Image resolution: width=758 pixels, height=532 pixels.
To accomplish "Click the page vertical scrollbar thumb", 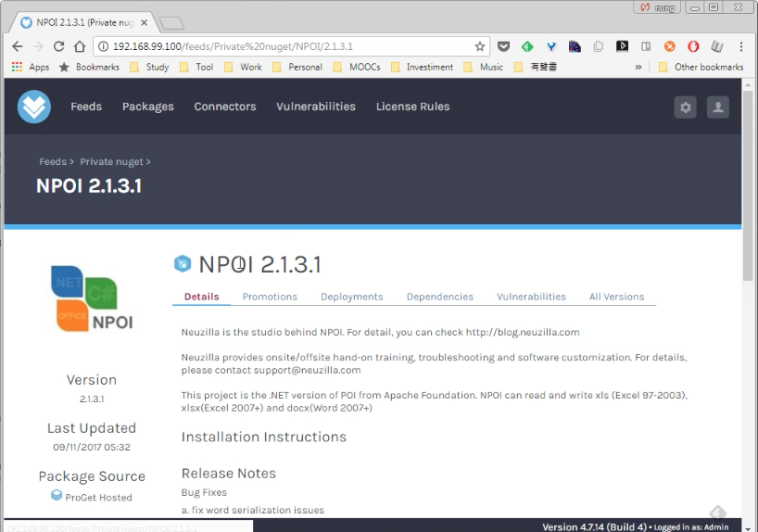I will pos(748,185).
